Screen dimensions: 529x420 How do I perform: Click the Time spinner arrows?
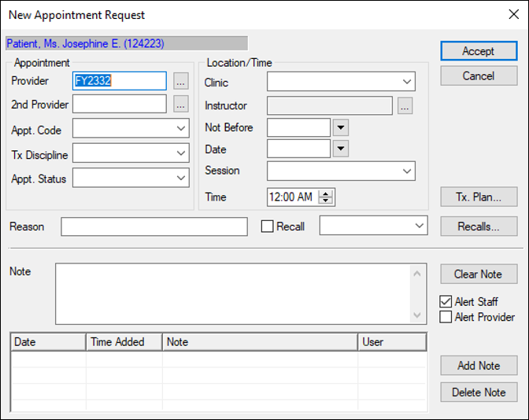[x=326, y=197]
